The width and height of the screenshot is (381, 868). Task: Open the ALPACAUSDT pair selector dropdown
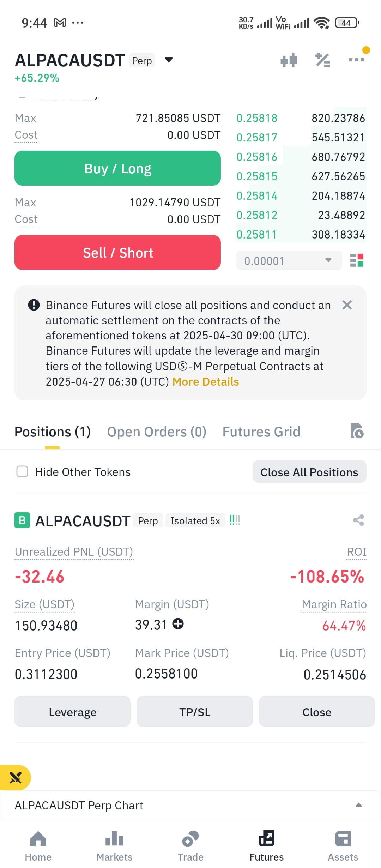(169, 60)
